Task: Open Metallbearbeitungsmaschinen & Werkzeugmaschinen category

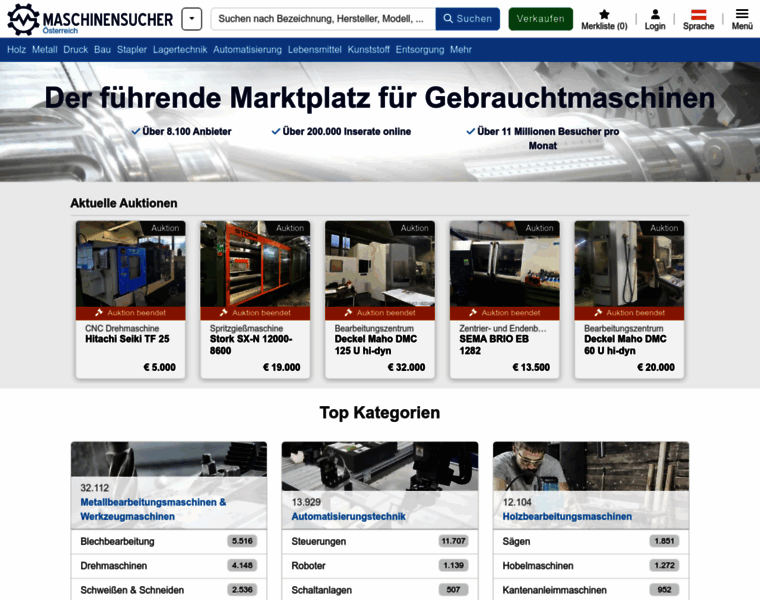Action: coord(153,509)
